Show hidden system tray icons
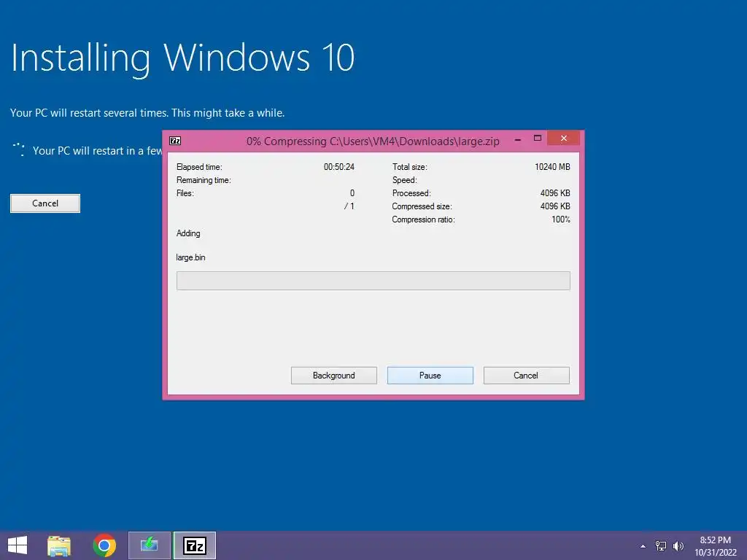The image size is (747, 560). coord(643,546)
